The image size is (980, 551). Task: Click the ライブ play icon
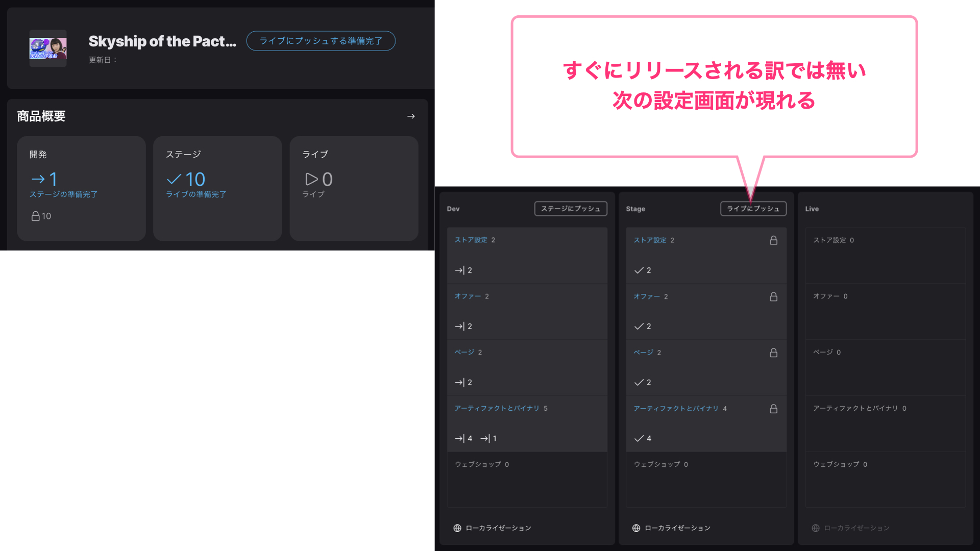[311, 179]
